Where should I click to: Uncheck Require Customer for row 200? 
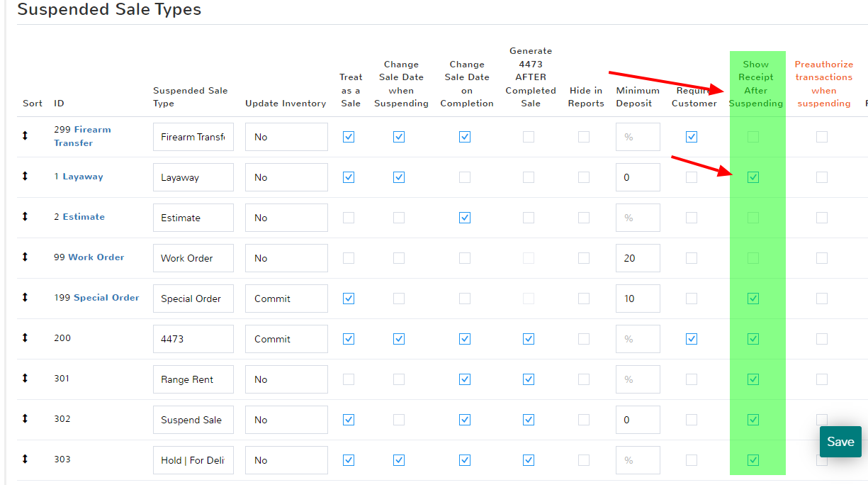(692, 339)
